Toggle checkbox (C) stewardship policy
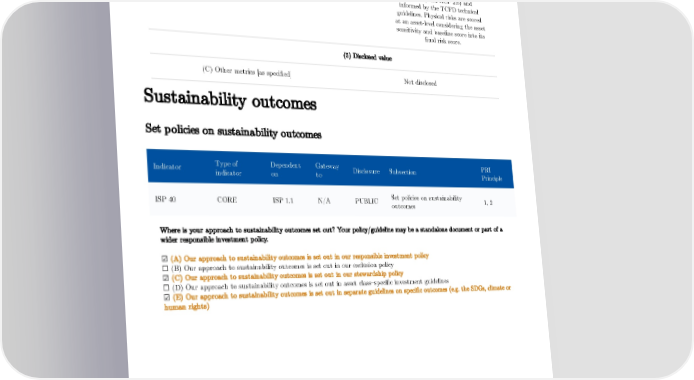The image size is (694, 380). pos(166,278)
